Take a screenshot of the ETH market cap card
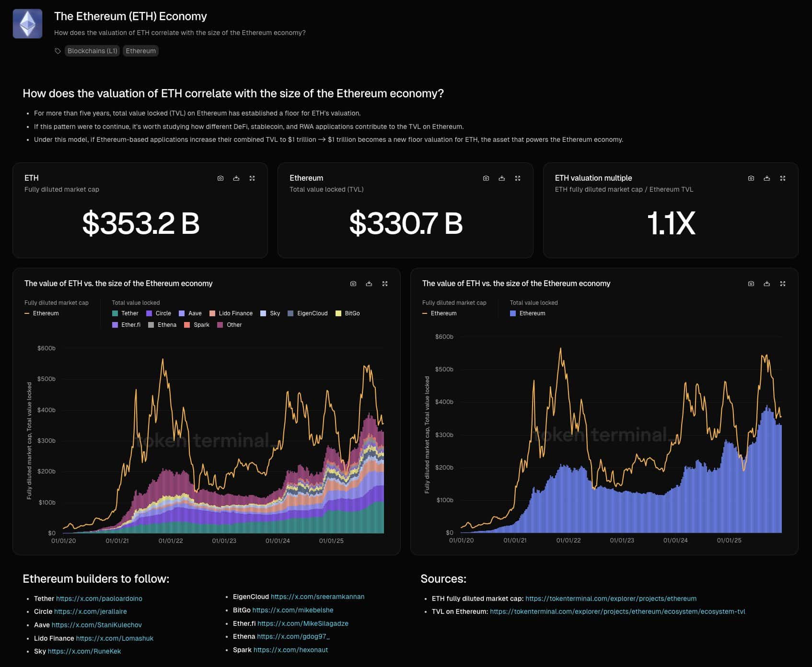Viewport: 812px width, 667px height. (220, 178)
